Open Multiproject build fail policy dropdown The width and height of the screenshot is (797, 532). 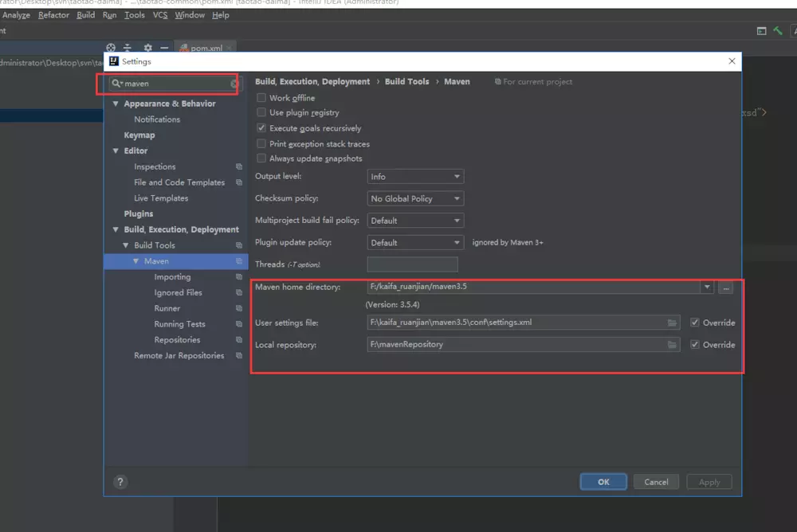415,221
